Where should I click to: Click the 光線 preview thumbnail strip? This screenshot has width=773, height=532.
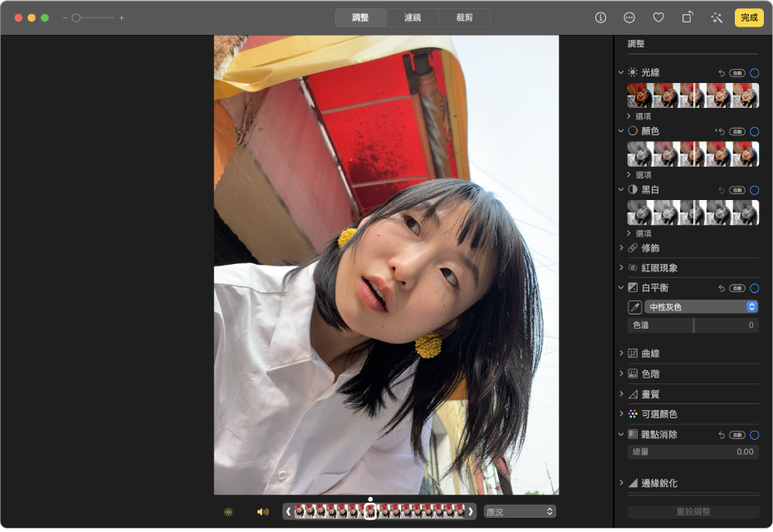693,95
